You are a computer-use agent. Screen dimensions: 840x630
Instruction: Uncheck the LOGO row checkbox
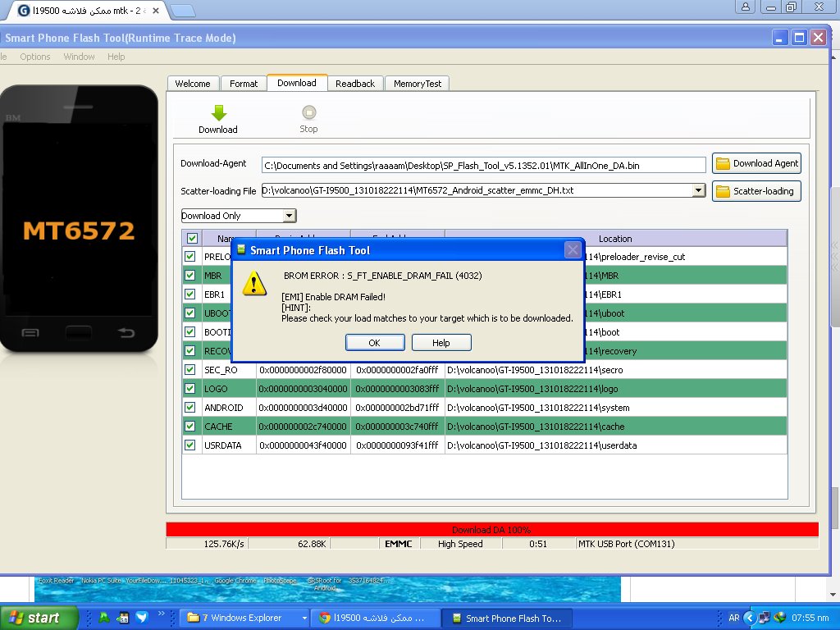coord(190,388)
